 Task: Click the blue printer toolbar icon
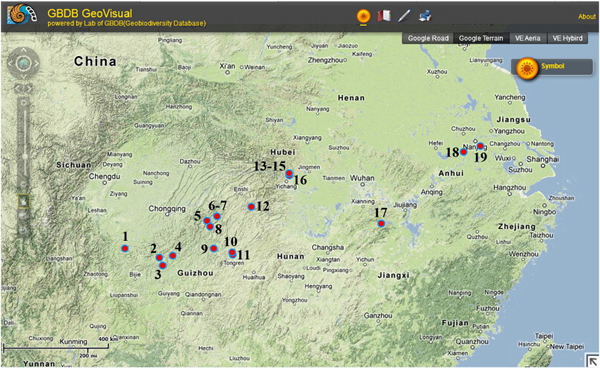pos(425,16)
